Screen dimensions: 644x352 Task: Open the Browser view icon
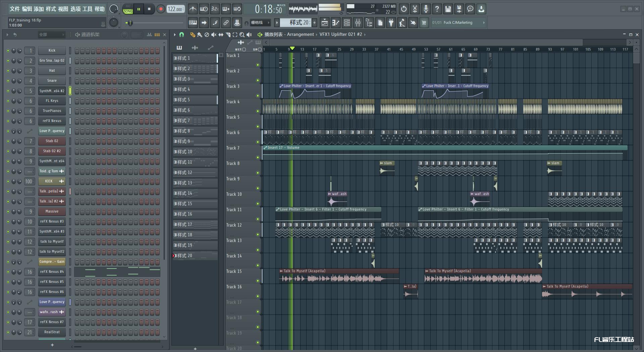pyautogui.click(x=369, y=23)
